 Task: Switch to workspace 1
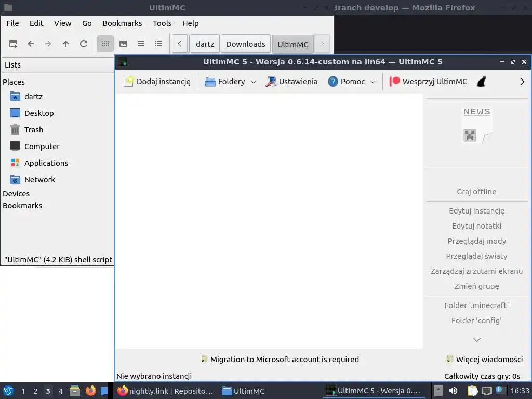(x=23, y=391)
